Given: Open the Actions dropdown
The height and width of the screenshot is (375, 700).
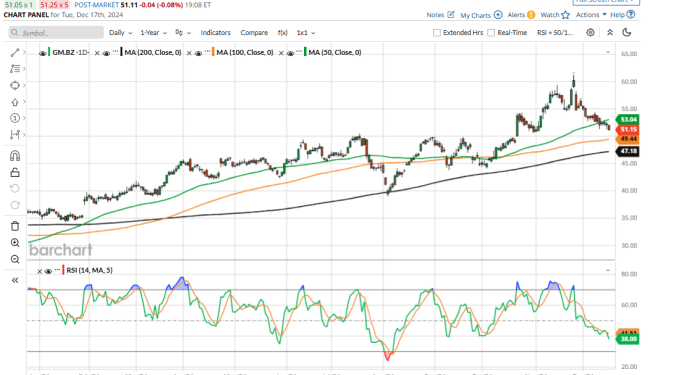Looking at the screenshot, I should point(591,15).
